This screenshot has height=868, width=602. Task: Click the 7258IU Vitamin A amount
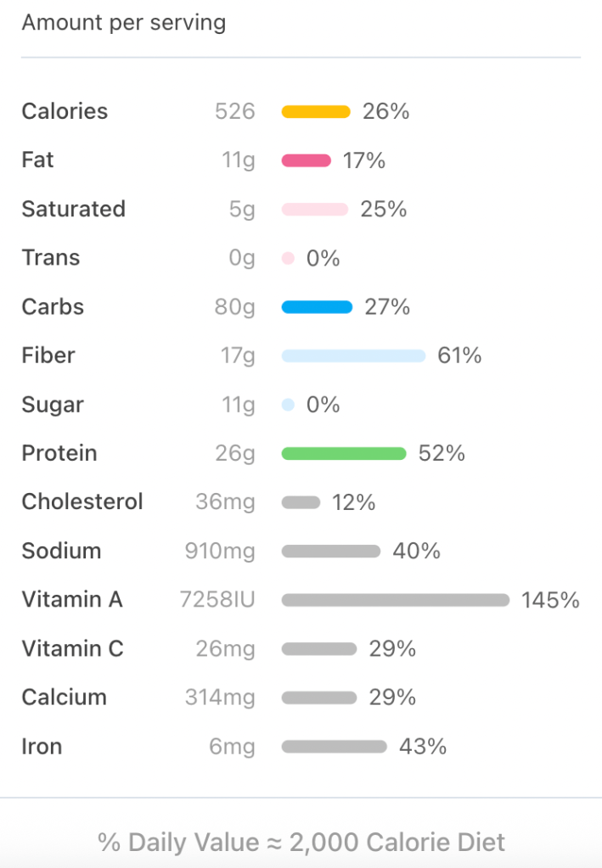217,600
